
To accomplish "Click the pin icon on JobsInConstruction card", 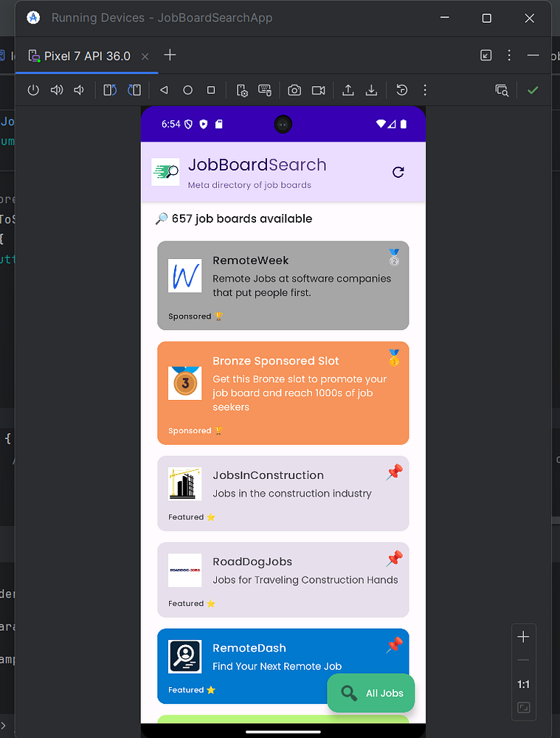I will [394, 472].
